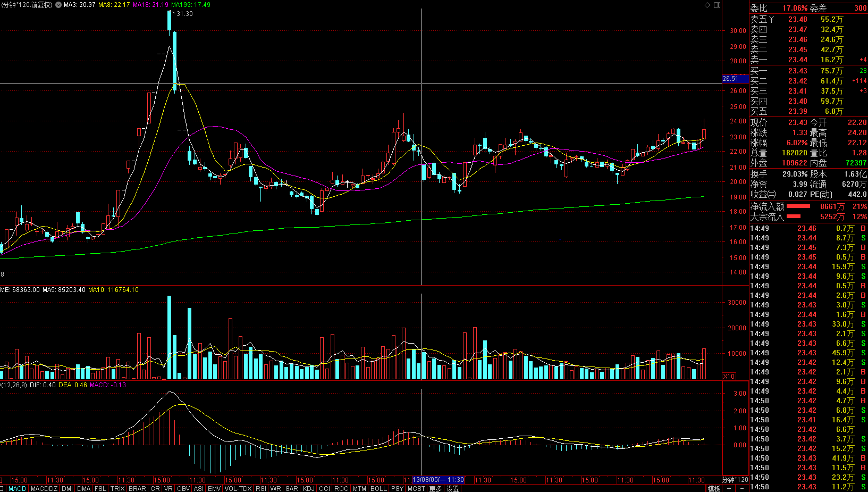
Task: Click the DIF: 0.40 MACD label
Action: pyautogui.click(x=43, y=385)
